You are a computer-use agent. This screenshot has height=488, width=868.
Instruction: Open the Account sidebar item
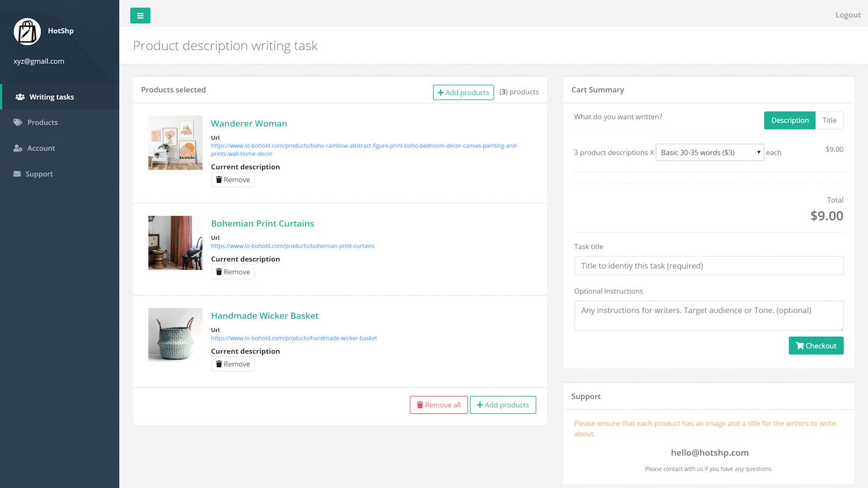click(x=41, y=148)
